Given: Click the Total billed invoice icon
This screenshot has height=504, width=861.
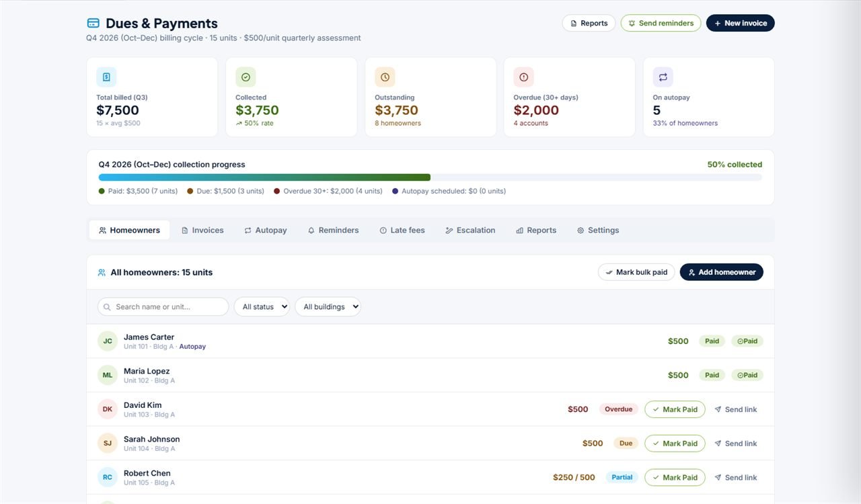Looking at the screenshot, I should [106, 77].
